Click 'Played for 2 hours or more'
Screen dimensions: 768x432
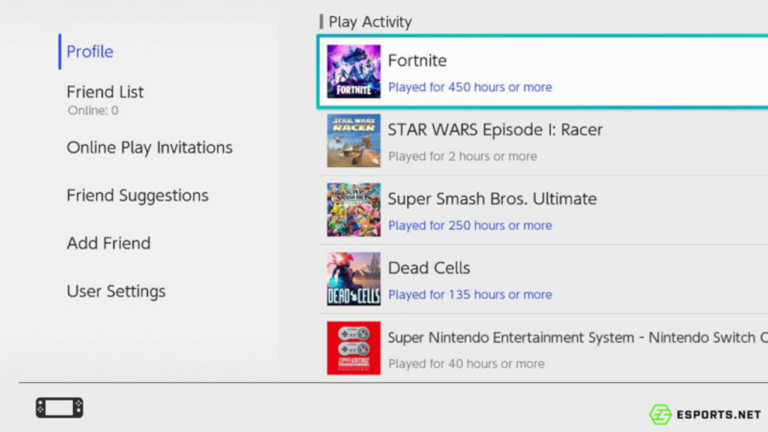pos(463,156)
